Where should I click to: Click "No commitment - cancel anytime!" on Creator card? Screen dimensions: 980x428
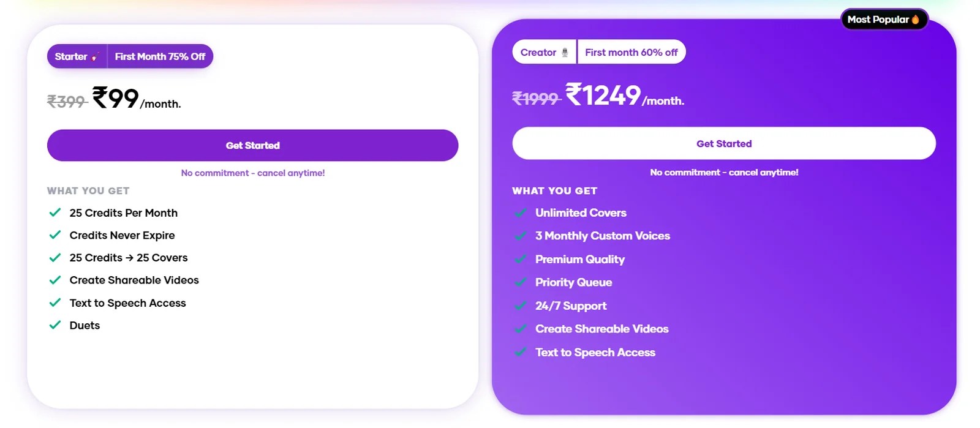coord(723,172)
